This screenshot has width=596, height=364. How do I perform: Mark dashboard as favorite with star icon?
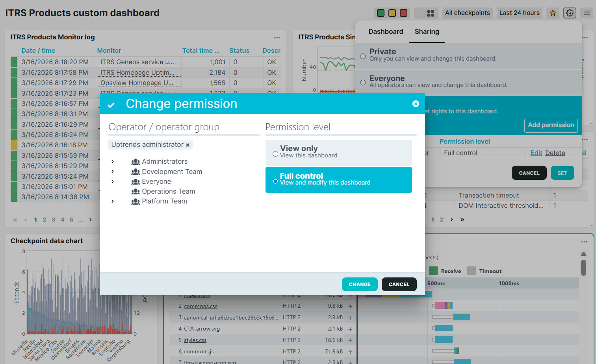[x=553, y=13]
